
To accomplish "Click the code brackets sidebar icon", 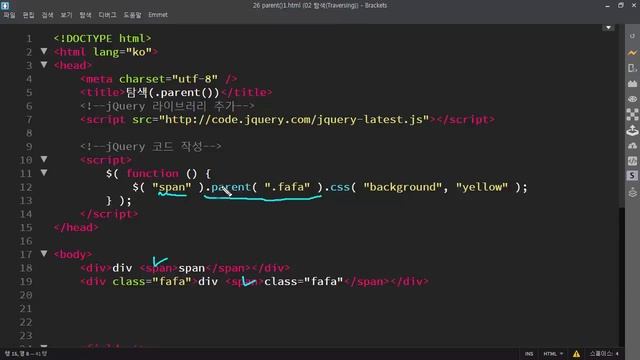I will click(632, 161).
